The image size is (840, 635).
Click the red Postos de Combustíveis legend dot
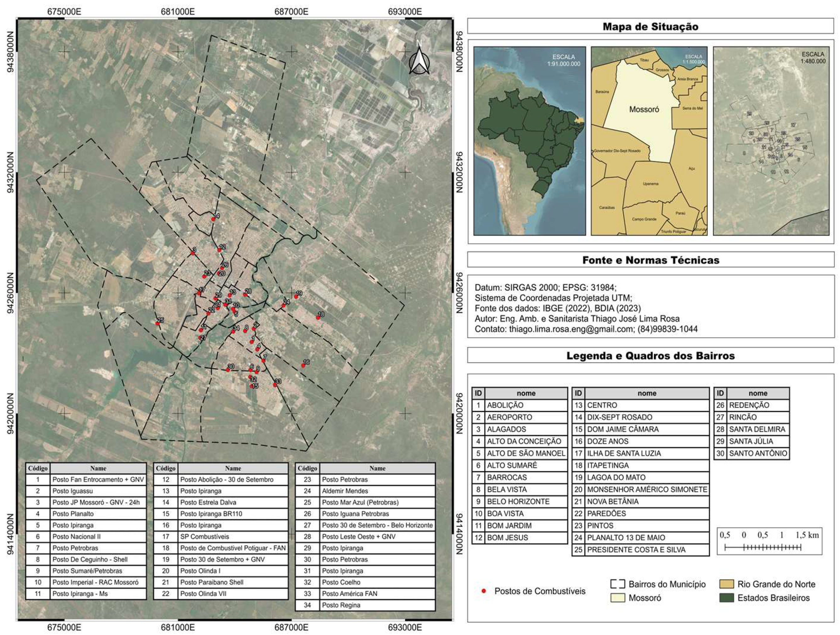(x=483, y=591)
